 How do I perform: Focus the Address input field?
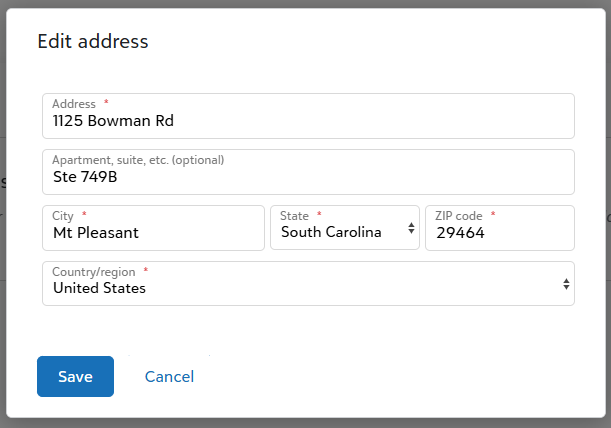pyautogui.click(x=308, y=116)
